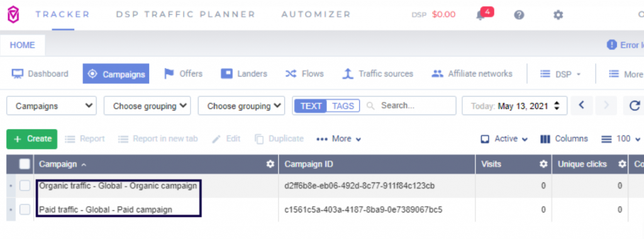
Task: Open the settings gear in top bar
Action: [558, 15]
